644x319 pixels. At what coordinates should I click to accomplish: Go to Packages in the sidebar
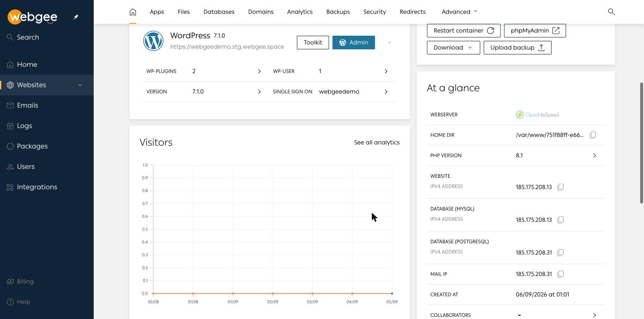tap(47, 146)
